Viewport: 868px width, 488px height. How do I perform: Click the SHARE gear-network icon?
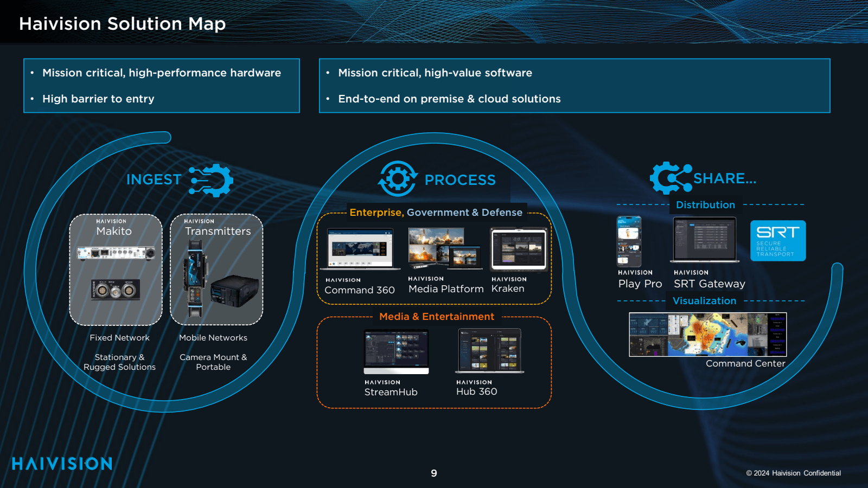point(671,178)
